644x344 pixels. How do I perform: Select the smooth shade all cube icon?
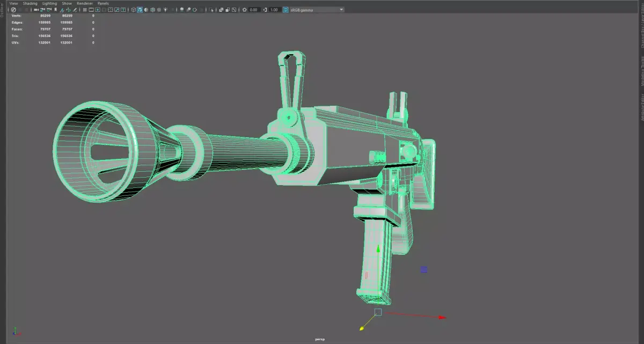coord(140,10)
